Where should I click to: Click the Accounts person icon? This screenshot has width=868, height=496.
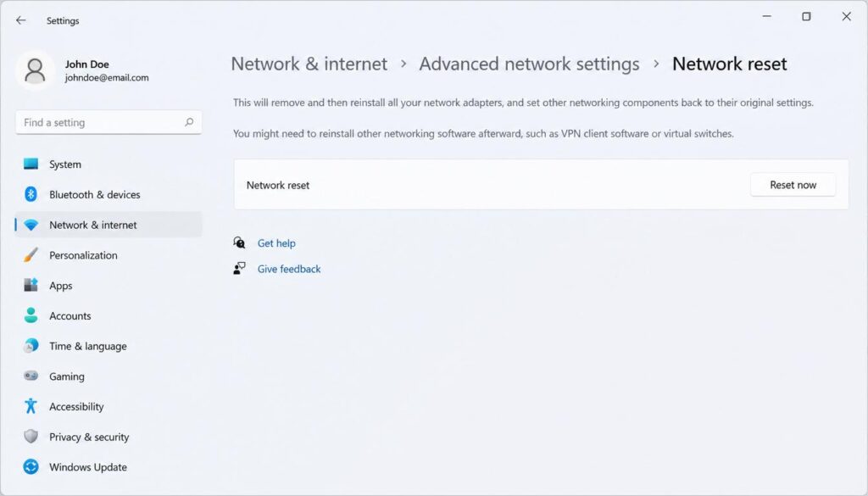tap(31, 315)
